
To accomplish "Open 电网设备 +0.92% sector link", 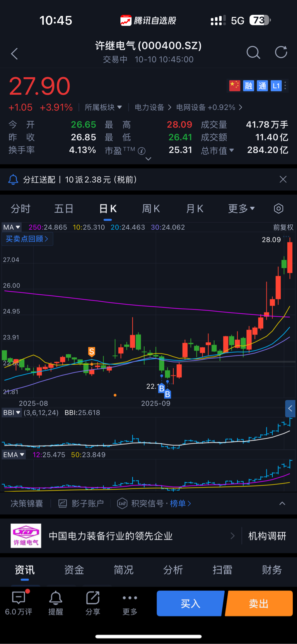I will [209, 107].
